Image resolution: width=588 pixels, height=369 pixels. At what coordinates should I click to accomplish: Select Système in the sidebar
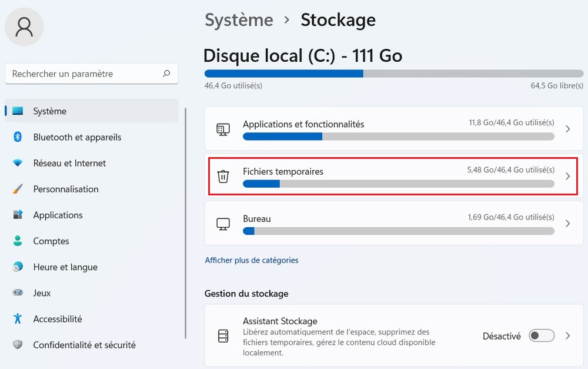pyautogui.click(x=50, y=111)
